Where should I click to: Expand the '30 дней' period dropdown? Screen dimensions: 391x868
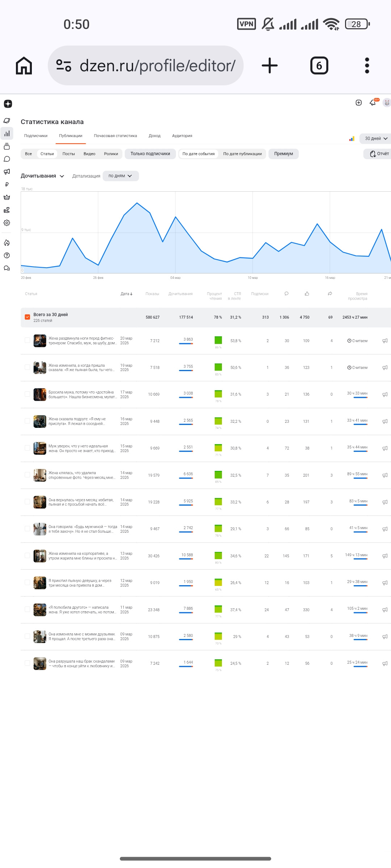(376, 139)
